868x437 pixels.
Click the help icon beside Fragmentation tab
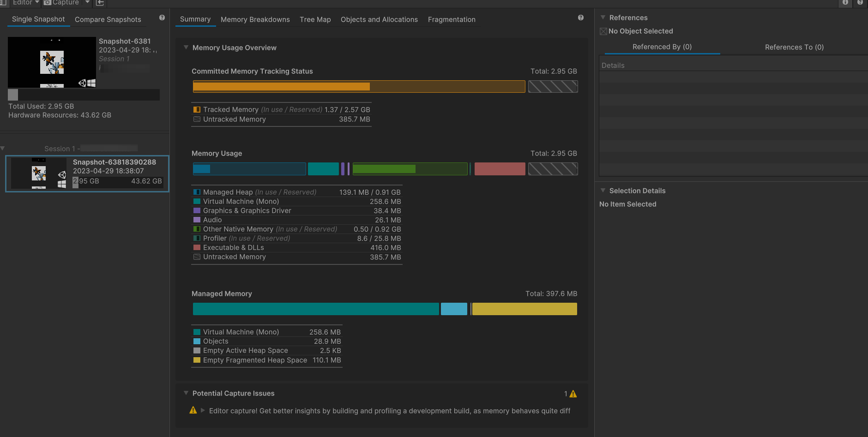coord(581,18)
